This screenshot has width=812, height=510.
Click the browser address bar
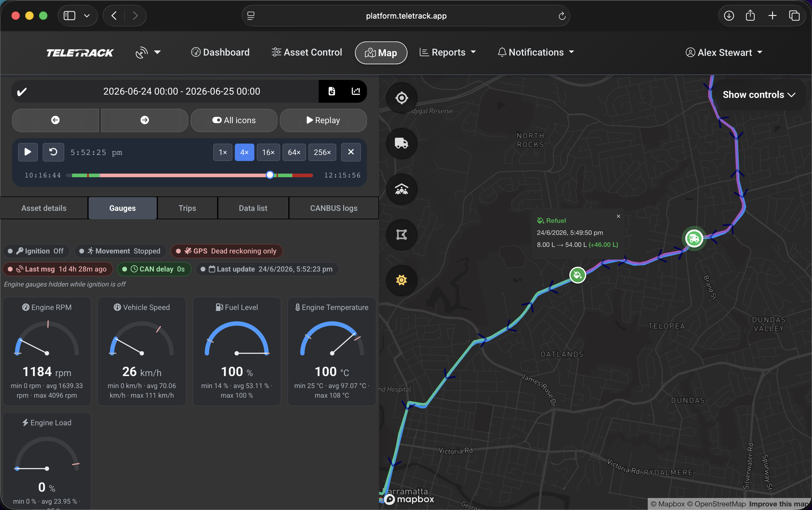click(x=406, y=16)
